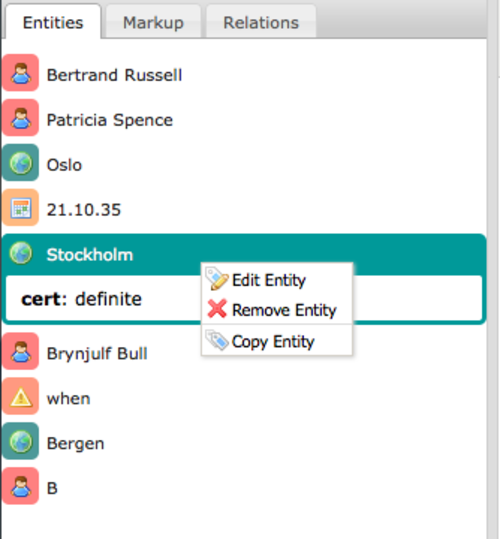Click the person icon beside Brynjulf Bull
The height and width of the screenshot is (539, 500).
(x=21, y=351)
